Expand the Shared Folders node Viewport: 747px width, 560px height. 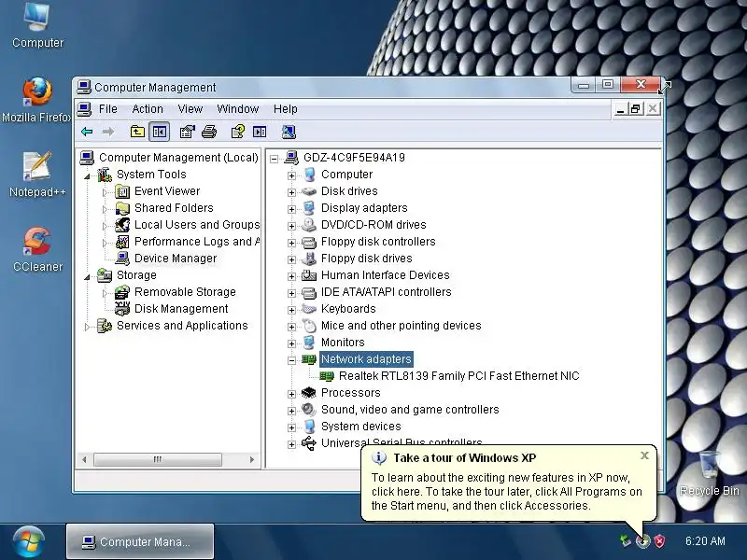(x=105, y=209)
